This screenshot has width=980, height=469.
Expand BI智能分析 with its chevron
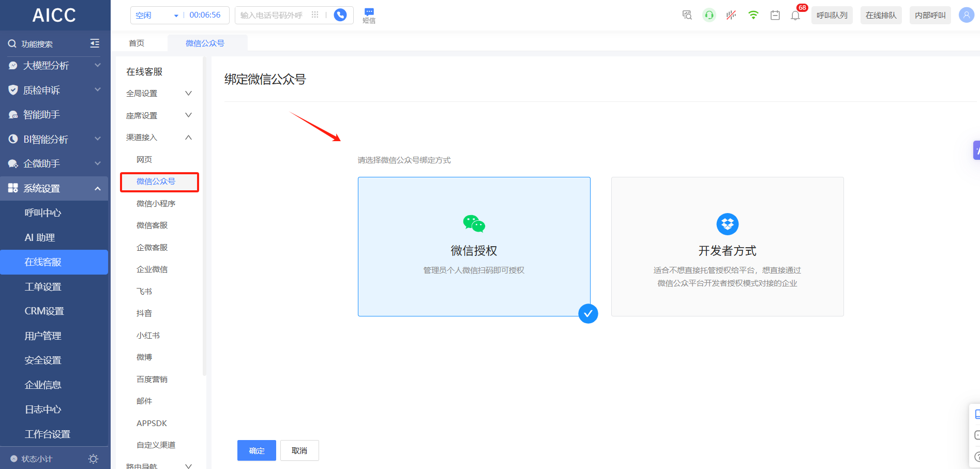tap(98, 139)
